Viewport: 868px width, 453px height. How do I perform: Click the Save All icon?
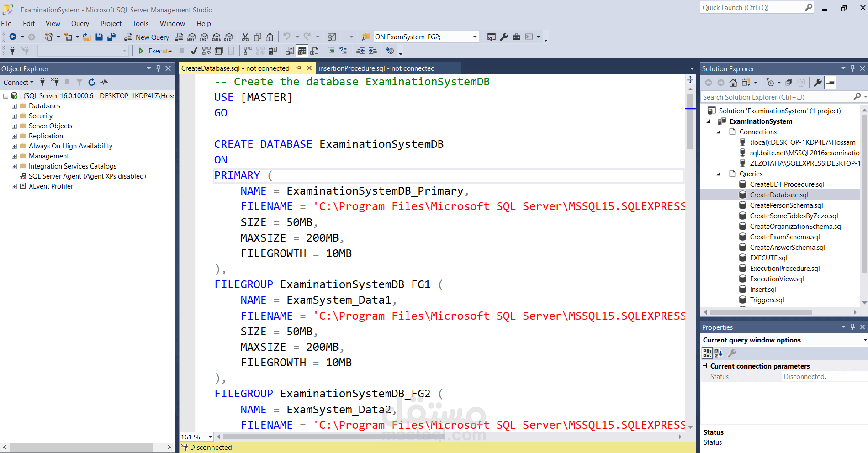[x=111, y=37]
